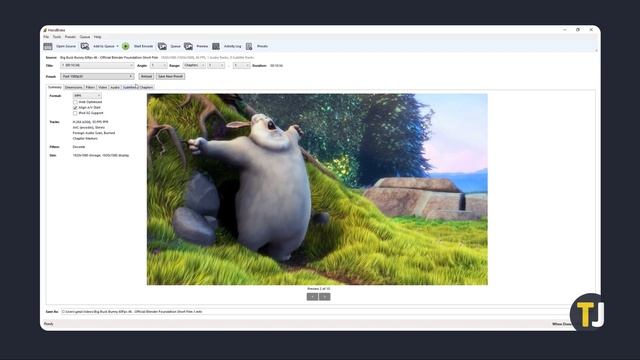Image resolution: width=640 pixels, height=360 pixels.
Task: Click the Presets toolbar icon
Action: [249, 47]
